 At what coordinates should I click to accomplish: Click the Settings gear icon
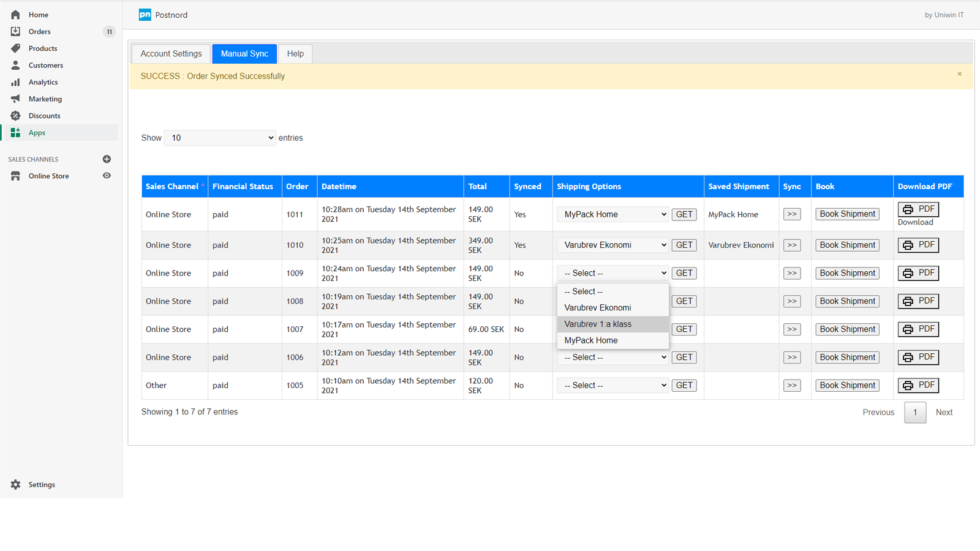point(15,484)
